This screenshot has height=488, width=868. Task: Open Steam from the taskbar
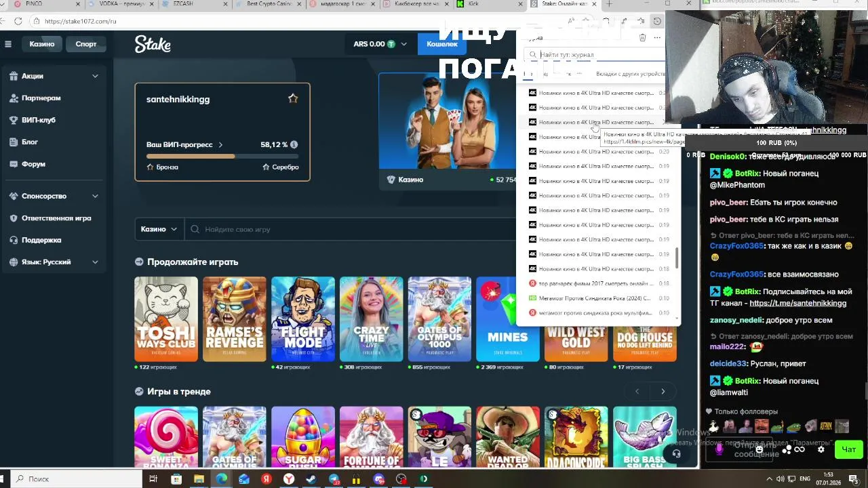click(x=311, y=479)
